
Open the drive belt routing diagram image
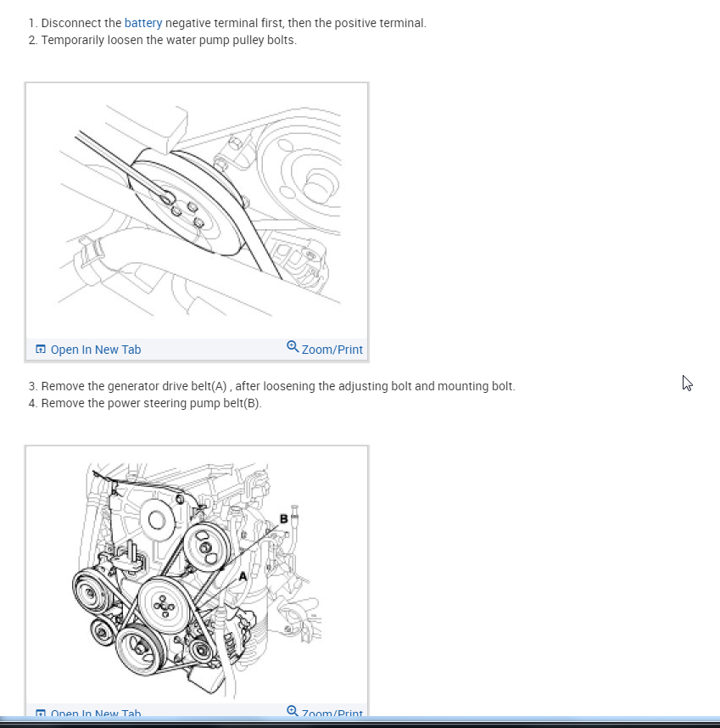tap(197, 573)
